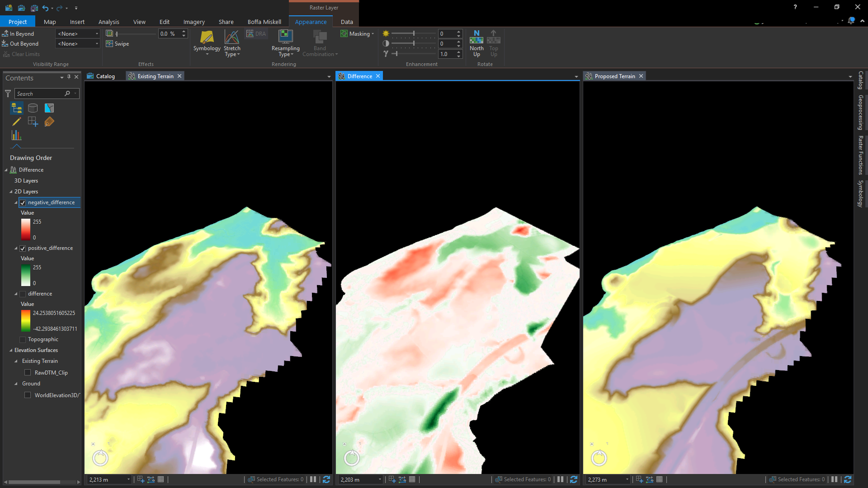Switch to the Proposed Terrain tab

(x=614, y=76)
